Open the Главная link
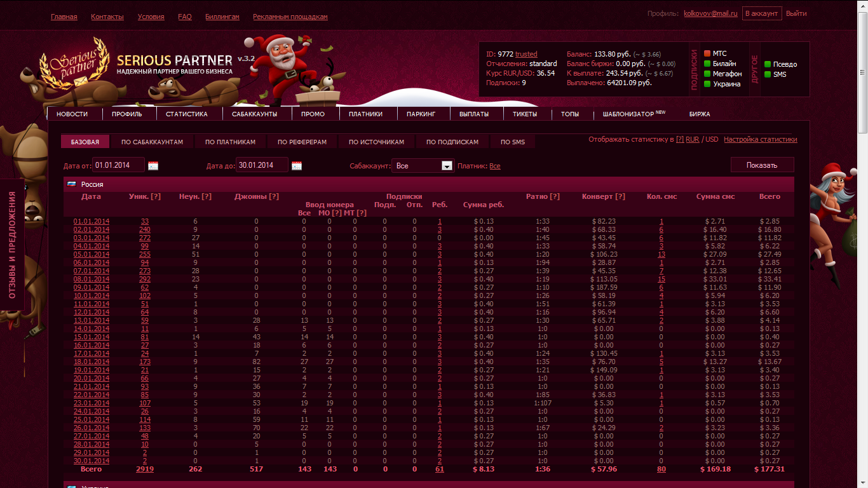The width and height of the screenshot is (868, 488). pyautogui.click(x=64, y=17)
